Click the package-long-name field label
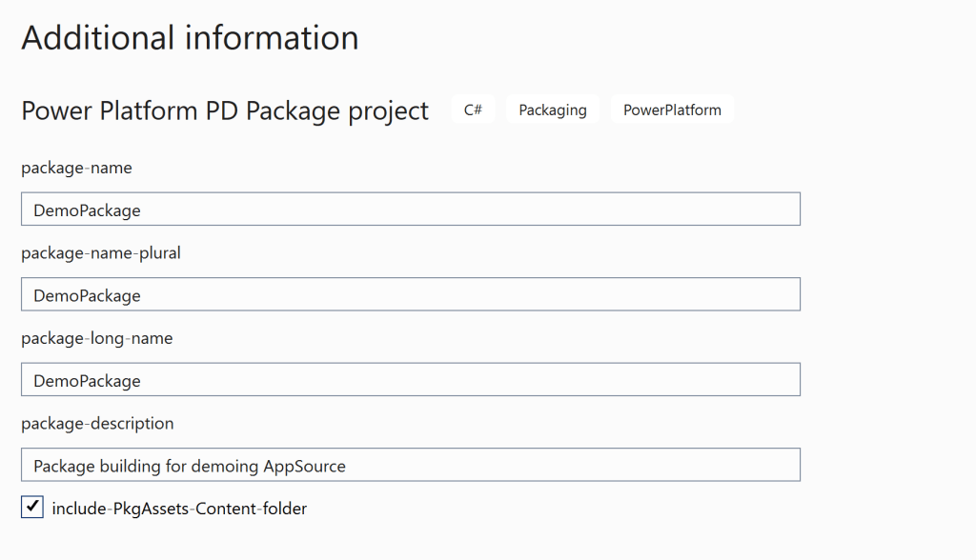Screen dimensions: 976x560 (x=96, y=338)
